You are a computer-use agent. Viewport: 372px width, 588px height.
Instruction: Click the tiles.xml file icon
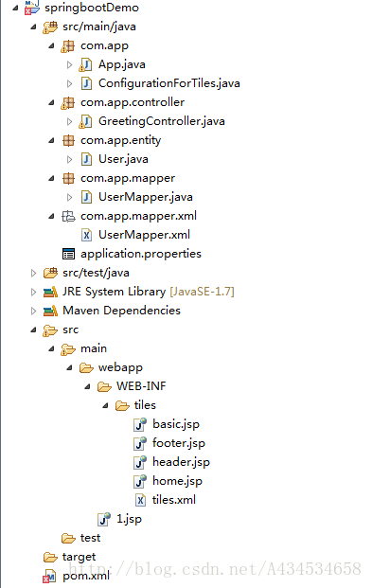[141, 500]
